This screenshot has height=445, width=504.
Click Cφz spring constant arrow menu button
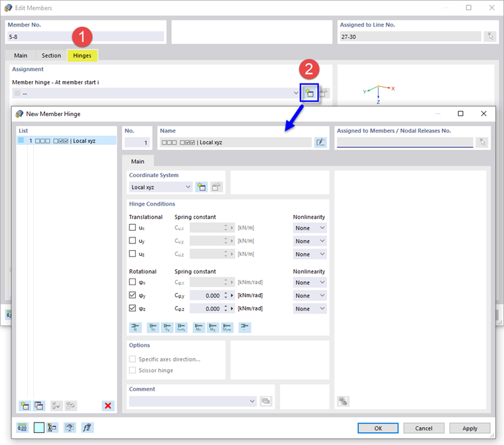coord(231,308)
